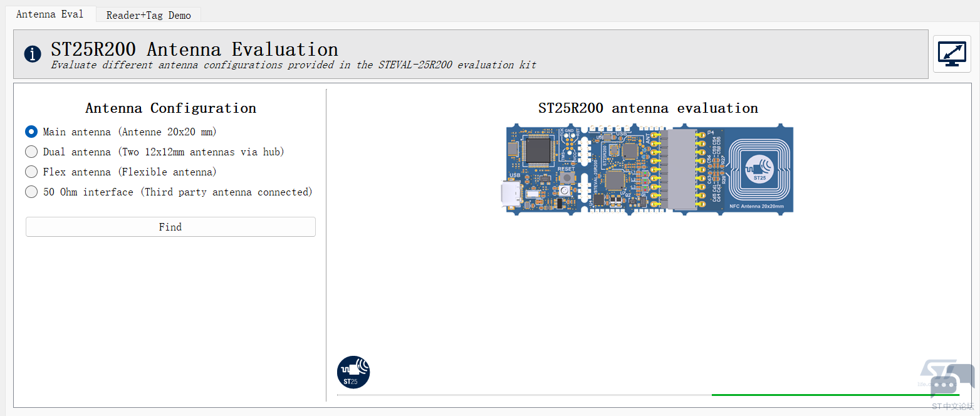Switch to the Antenna Eval tab

(x=50, y=14)
